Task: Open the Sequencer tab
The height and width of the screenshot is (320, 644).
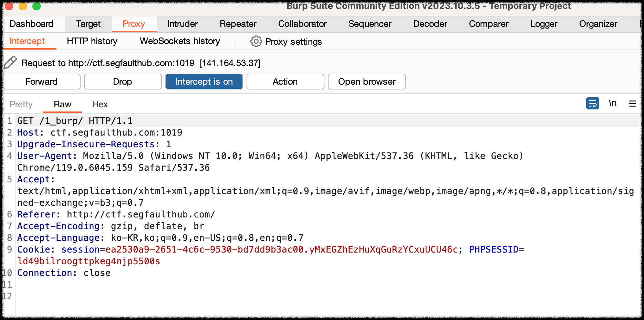Action: [x=370, y=24]
